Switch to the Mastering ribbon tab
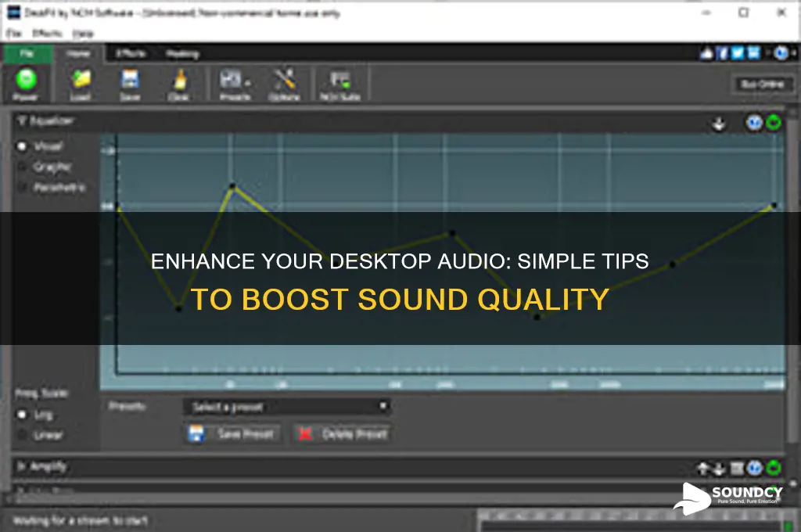The width and height of the screenshot is (801, 532). (182, 54)
